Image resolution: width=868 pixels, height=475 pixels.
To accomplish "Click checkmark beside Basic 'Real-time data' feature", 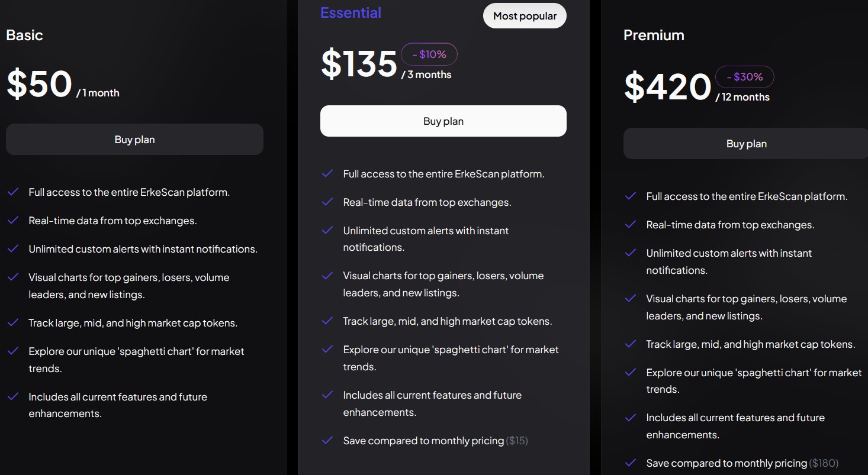I will [13, 221].
